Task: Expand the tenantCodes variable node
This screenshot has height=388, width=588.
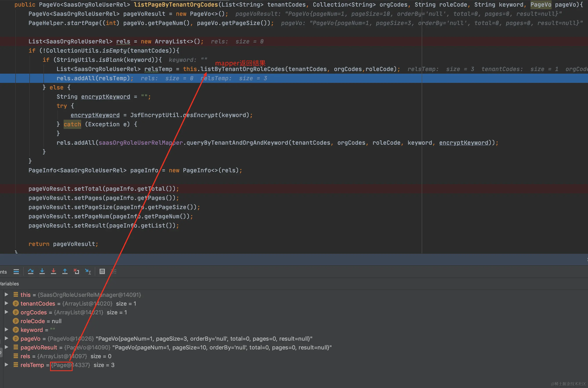Action: point(7,303)
